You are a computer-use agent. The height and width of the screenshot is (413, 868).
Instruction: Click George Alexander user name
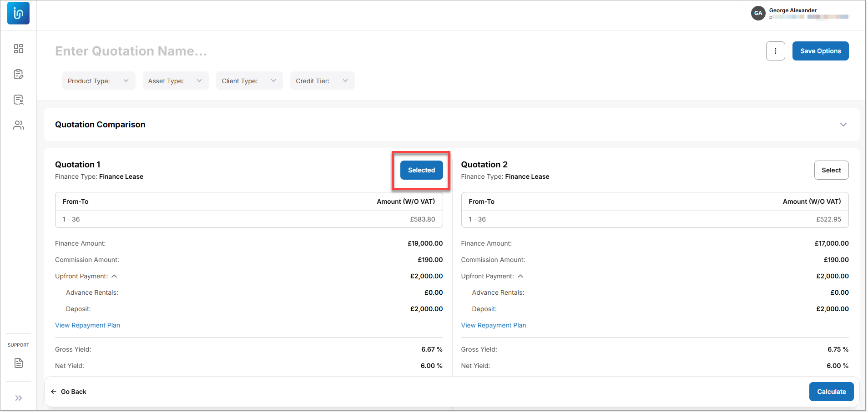793,10
